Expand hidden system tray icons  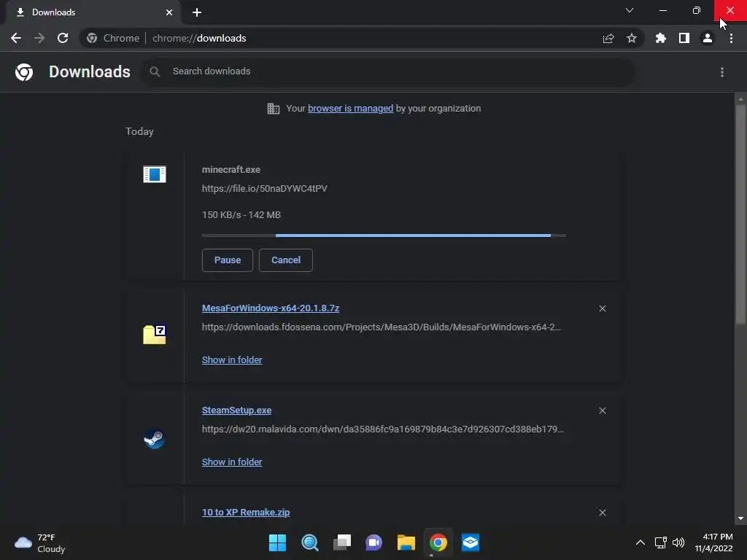pos(640,542)
